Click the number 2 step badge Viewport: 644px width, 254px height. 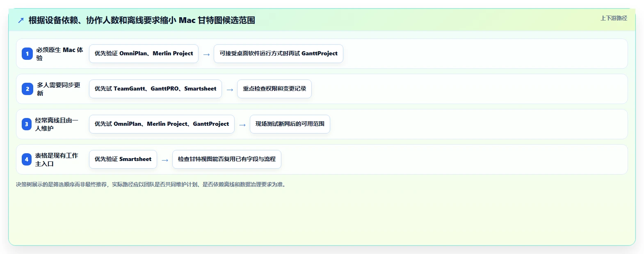click(27, 89)
